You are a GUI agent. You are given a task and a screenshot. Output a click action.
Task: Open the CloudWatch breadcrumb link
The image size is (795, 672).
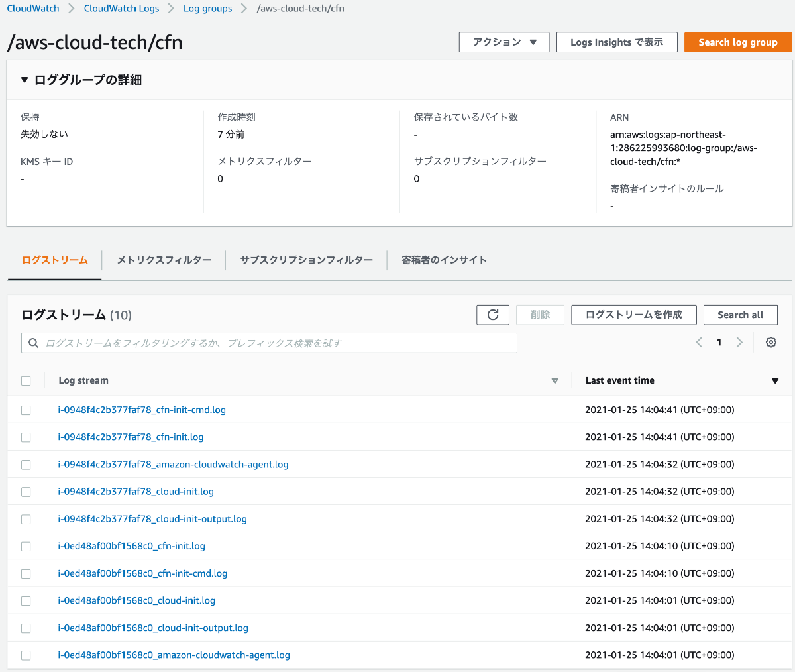tap(33, 9)
